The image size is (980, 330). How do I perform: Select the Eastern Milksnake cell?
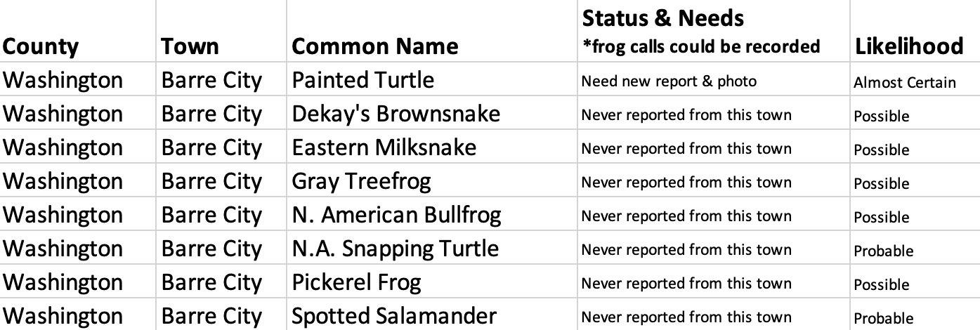[x=384, y=147]
